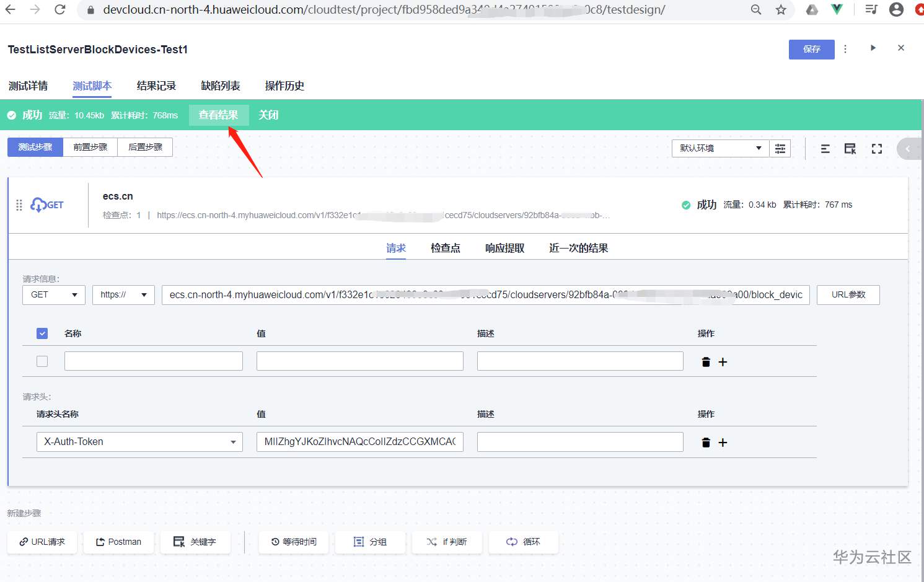The height and width of the screenshot is (582, 924).
Task: Open the environment settings sliders icon
Action: pos(780,148)
